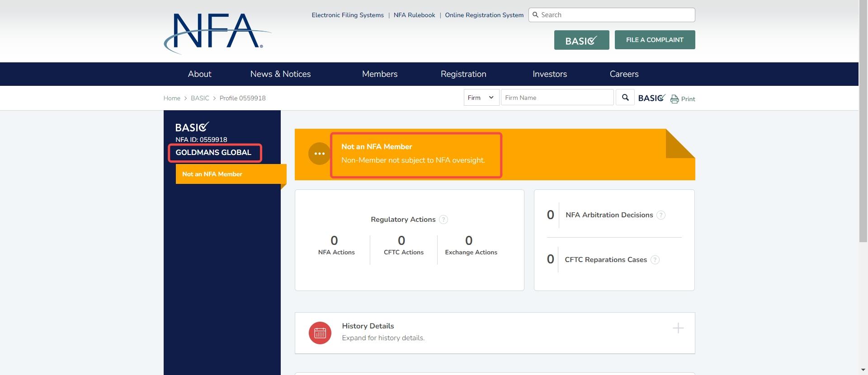Click the CFTC Actions count
The width and height of the screenshot is (868, 375).
tap(401, 240)
